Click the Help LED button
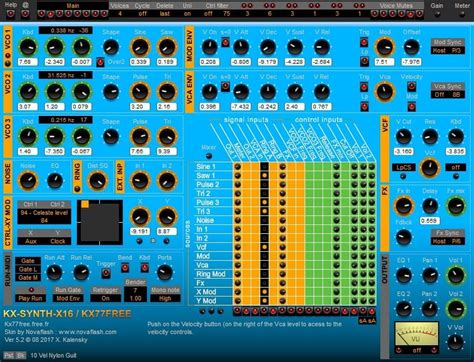The width and height of the screenshot is (474, 362). click(10, 14)
